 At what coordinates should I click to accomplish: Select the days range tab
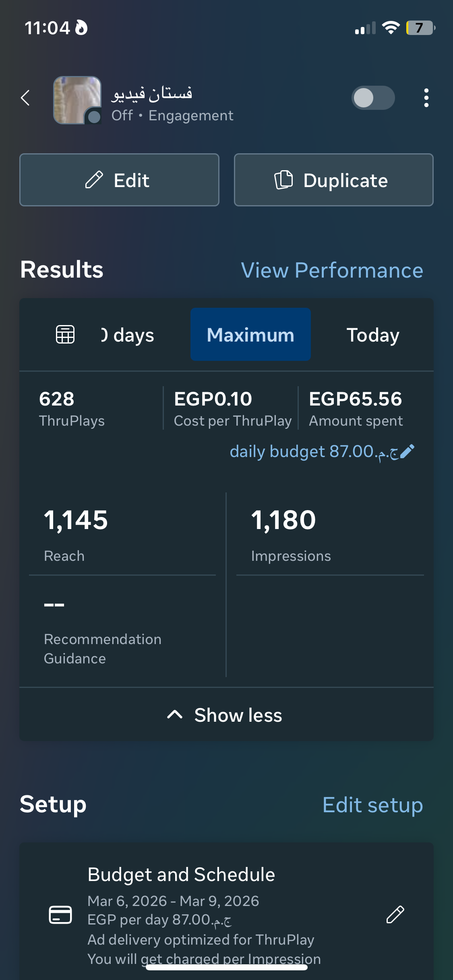point(128,335)
